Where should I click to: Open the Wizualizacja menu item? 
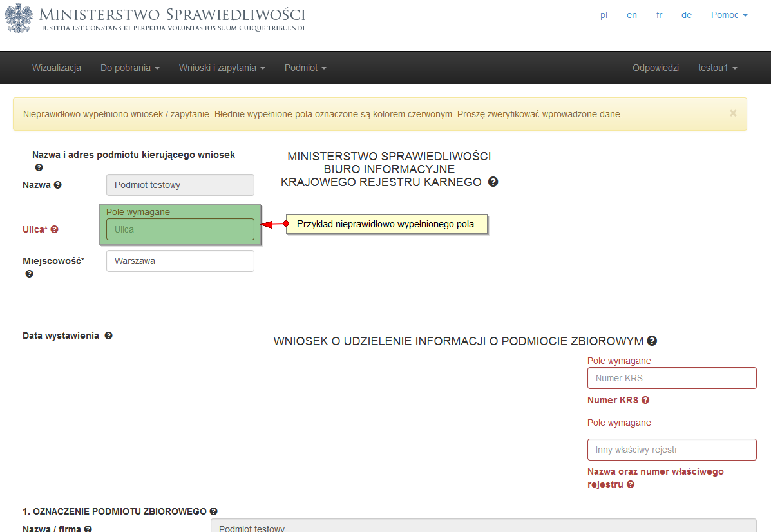(57, 68)
